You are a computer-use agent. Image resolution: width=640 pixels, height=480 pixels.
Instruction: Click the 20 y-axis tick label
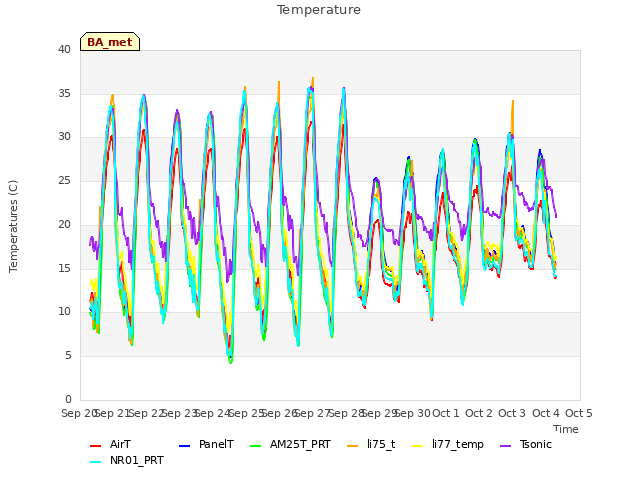coord(64,224)
